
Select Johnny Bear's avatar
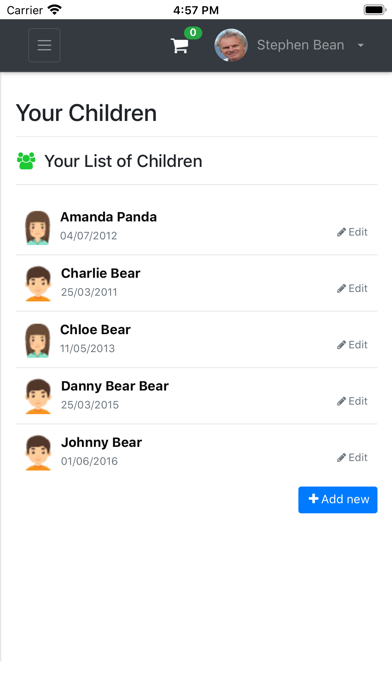(x=38, y=453)
